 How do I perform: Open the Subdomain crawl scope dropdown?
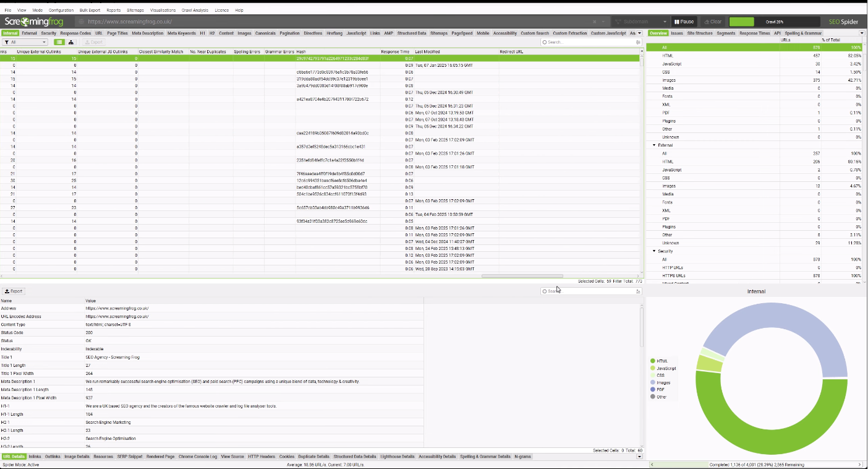641,22
